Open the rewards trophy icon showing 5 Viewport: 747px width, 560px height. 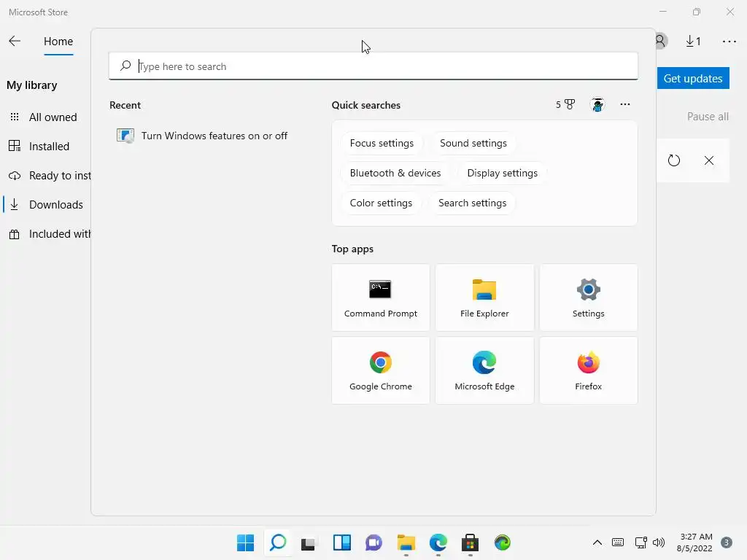click(565, 104)
